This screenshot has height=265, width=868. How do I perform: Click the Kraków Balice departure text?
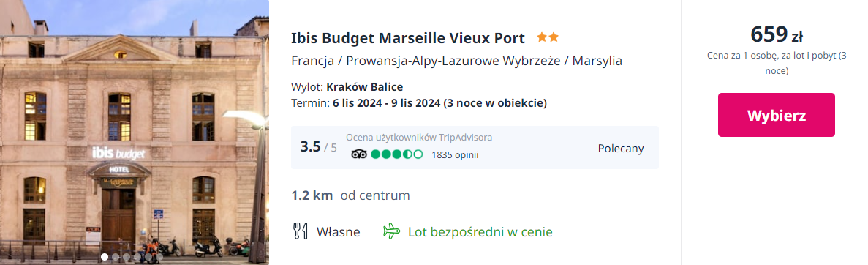(x=365, y=87)
